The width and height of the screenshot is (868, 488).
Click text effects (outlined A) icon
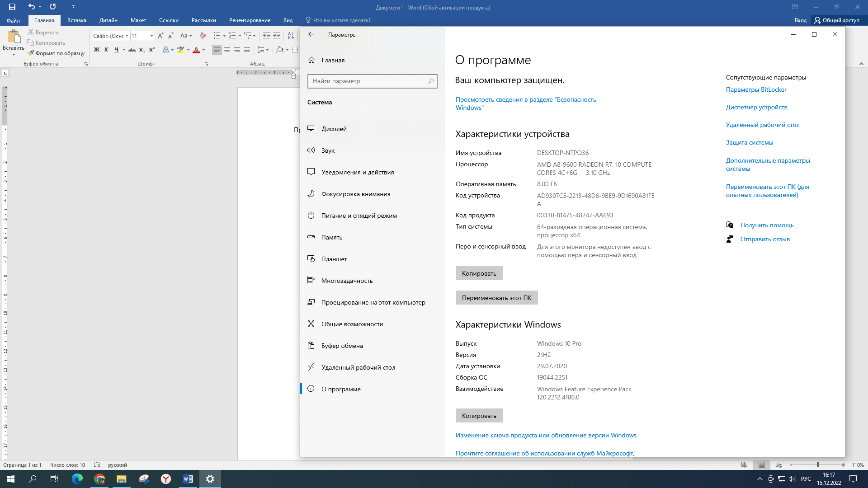click(166, 50)
